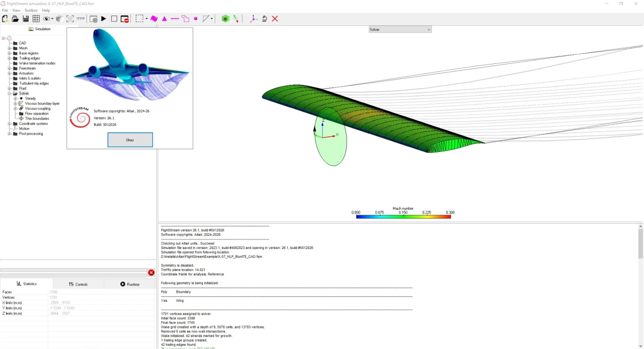
Task: Click the red X delete icon
Action: (x=275, y=19)
